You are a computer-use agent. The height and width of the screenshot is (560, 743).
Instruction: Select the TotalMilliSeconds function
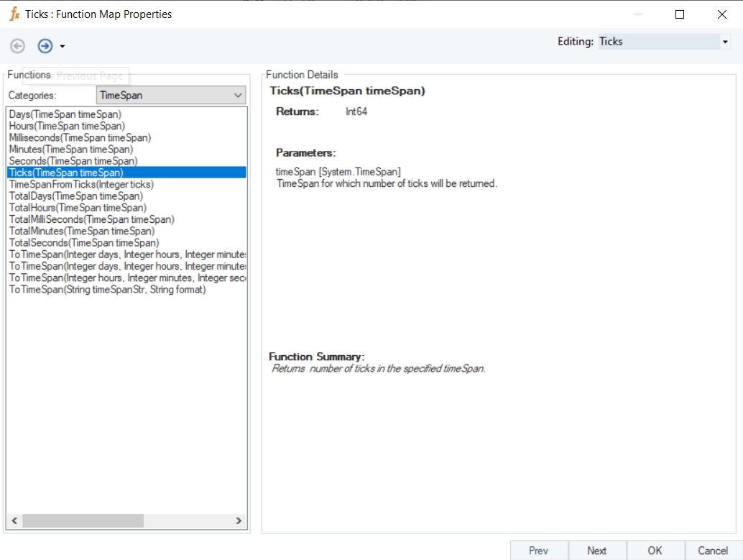(91, 219)
